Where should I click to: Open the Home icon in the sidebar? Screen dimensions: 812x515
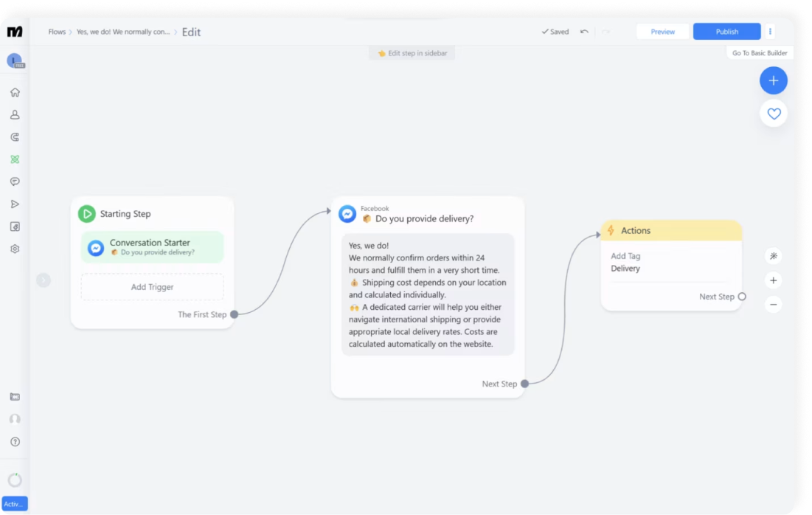[x=15, y=91]
